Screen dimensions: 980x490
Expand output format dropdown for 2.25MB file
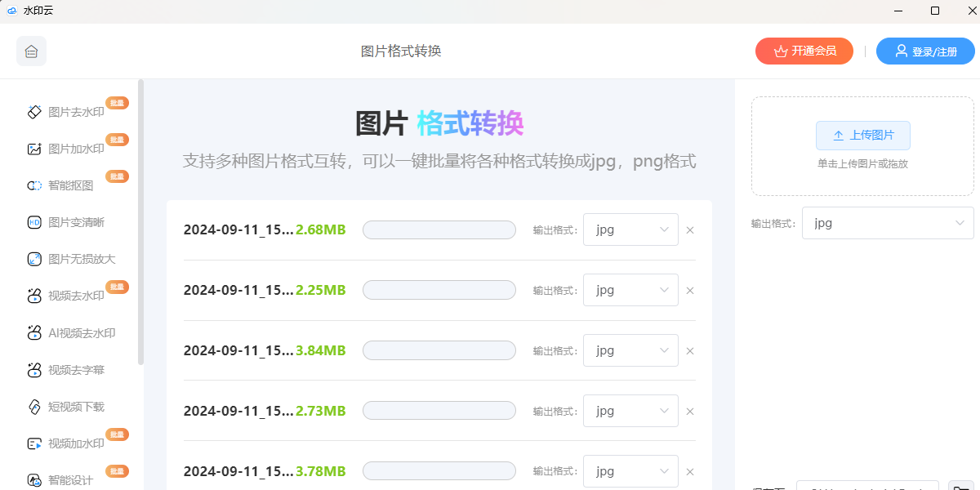(x=630, y=290)
